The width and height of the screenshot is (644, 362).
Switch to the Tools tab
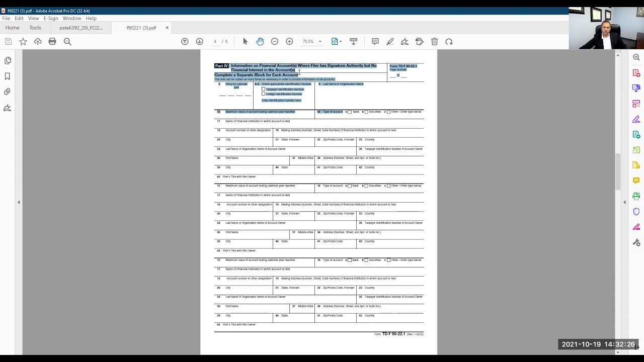35,28
